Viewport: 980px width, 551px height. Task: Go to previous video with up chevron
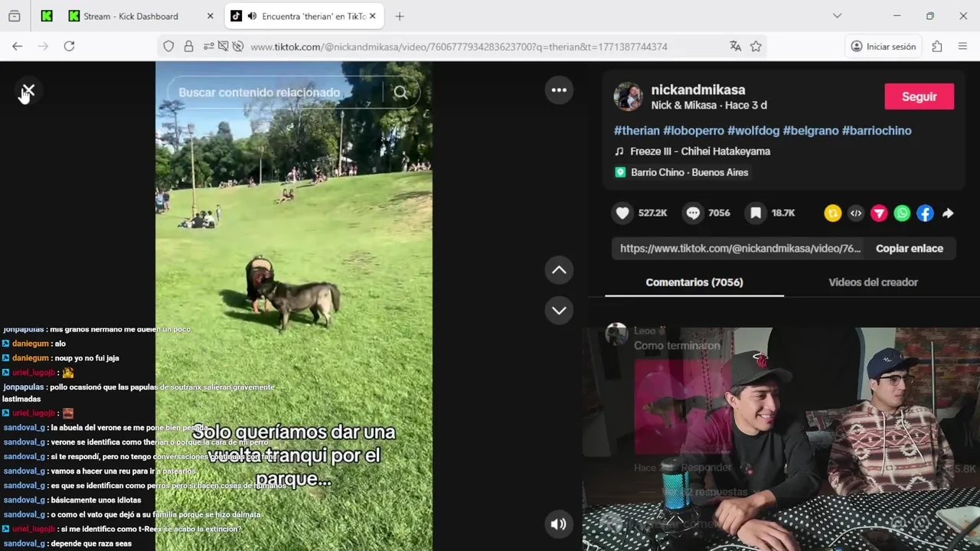559,270
